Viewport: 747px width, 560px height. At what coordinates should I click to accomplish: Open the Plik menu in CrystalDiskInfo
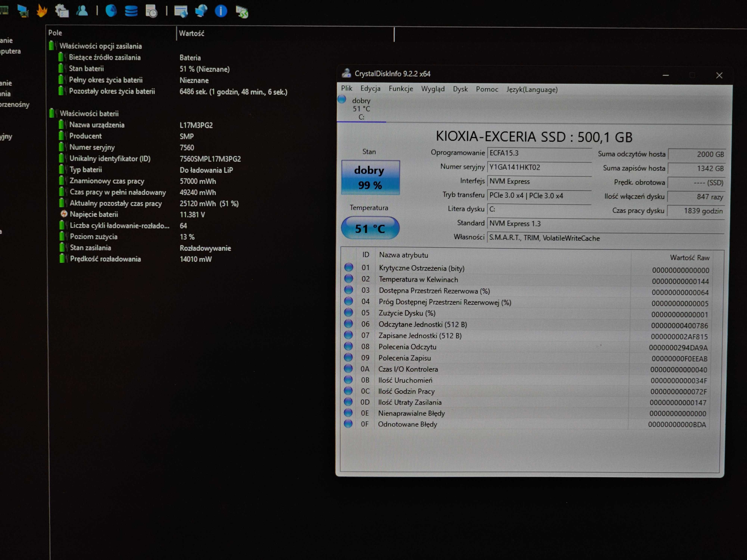click(x=346, y=88)
